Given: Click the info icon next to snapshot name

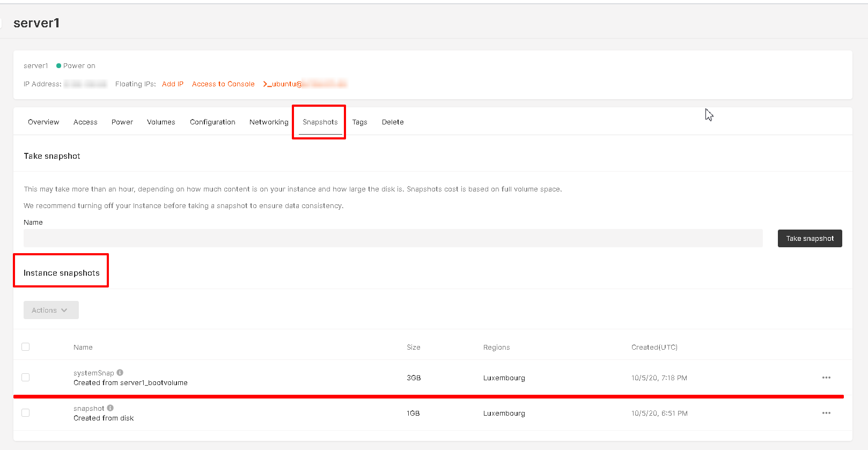Looking at the screenshot, I should (110, 408).
